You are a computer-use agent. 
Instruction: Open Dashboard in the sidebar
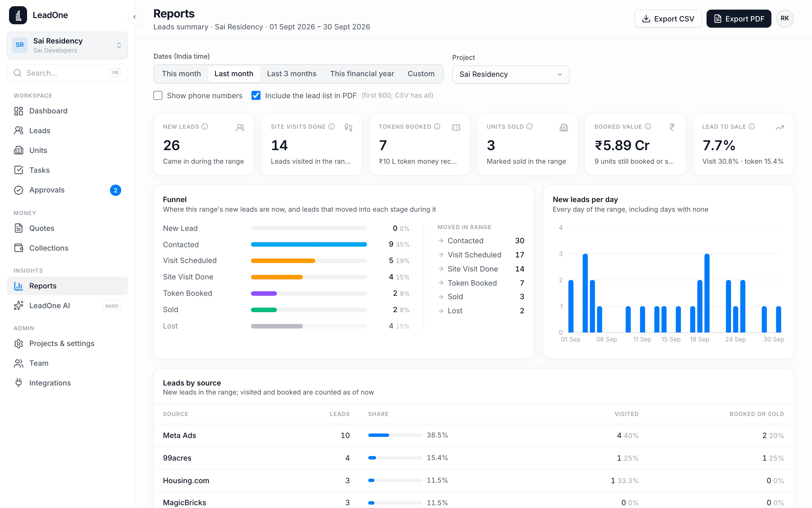(67, 111)
